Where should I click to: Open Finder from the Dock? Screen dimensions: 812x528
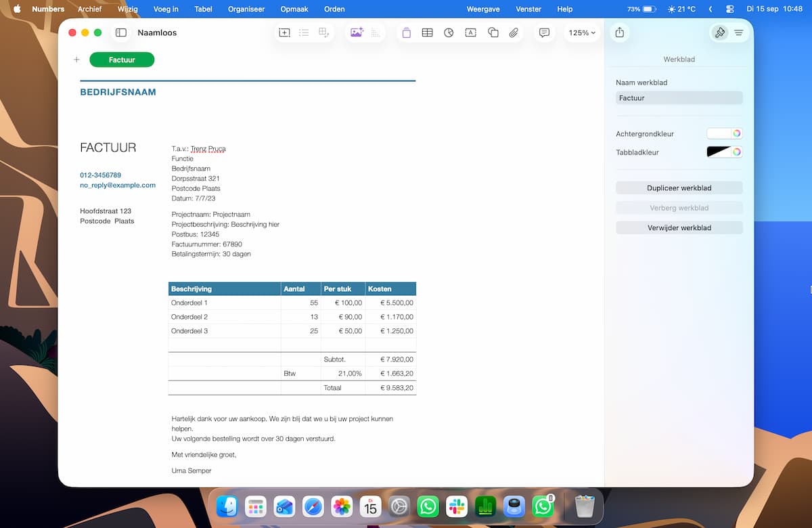[227, 506]
